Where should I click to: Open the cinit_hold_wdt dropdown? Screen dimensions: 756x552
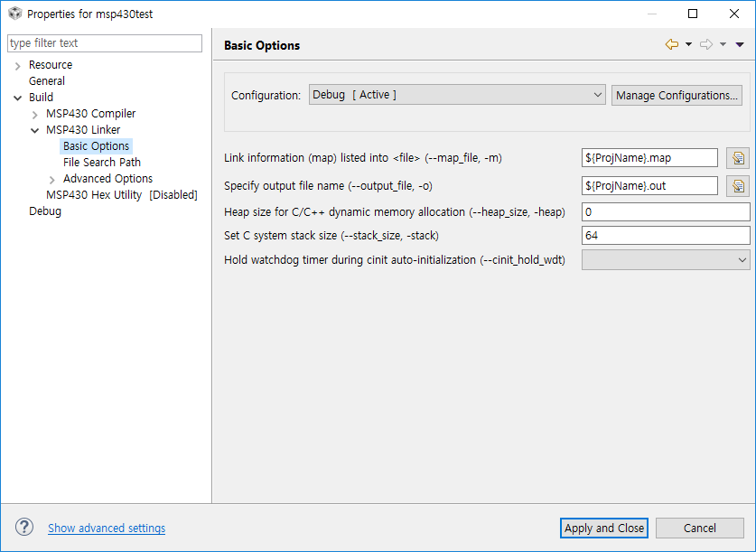(666, 260)
